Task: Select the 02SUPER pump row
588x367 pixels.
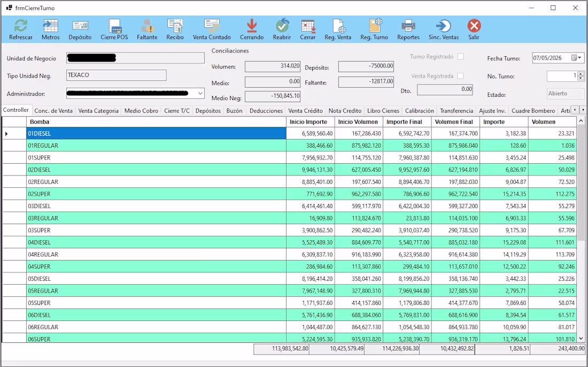Action: point(290,194)
